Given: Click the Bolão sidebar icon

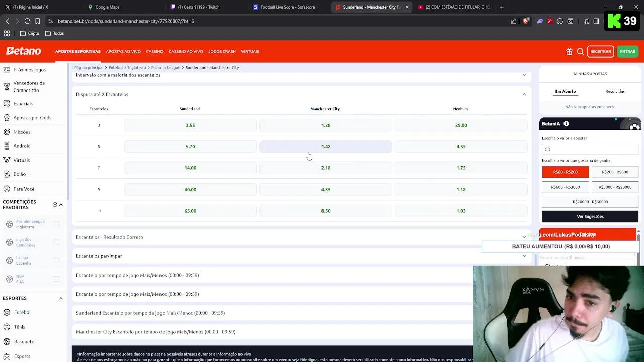Looking at the screenshot, I should click(x=7, y=174).
